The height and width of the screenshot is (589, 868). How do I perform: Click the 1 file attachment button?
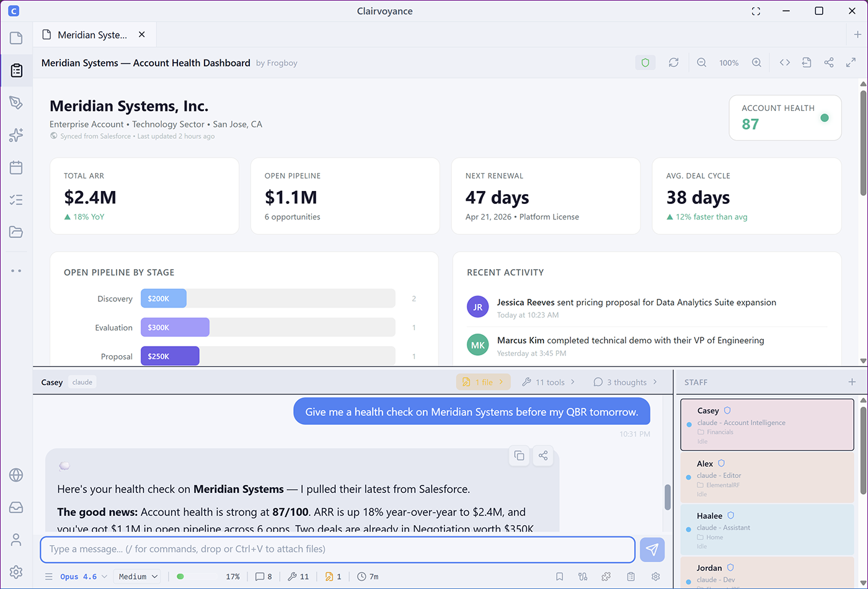click(483, 382)
